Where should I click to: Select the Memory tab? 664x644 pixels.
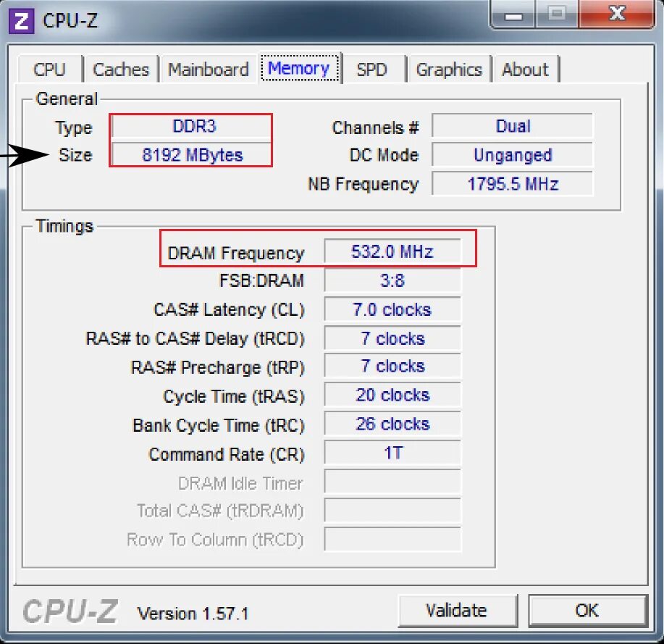click(x=299, y=68)
